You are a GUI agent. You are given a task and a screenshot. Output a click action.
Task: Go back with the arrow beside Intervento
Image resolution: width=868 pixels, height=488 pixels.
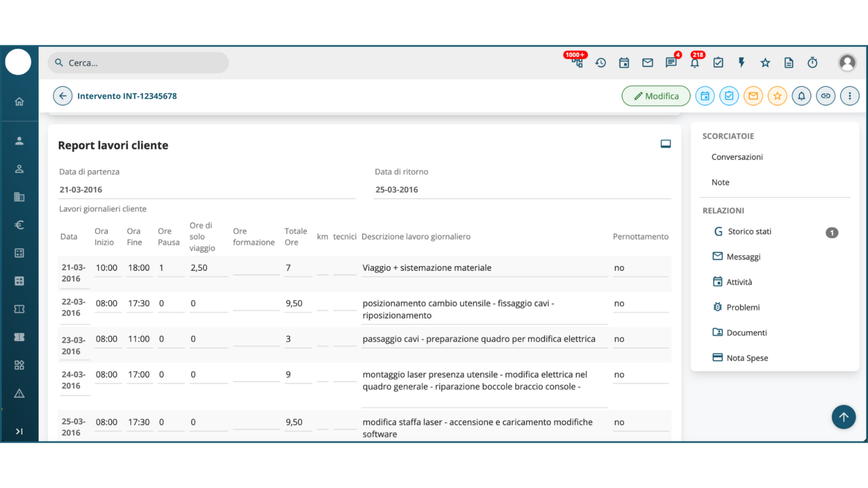tap(63, 96)
